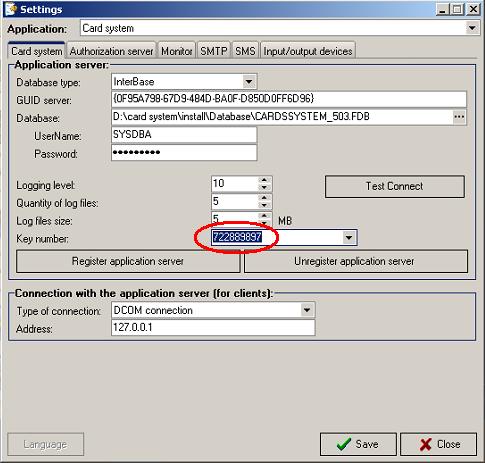Click into the GUID server field
The image size is (485, 463).
[x=289, y=99]
